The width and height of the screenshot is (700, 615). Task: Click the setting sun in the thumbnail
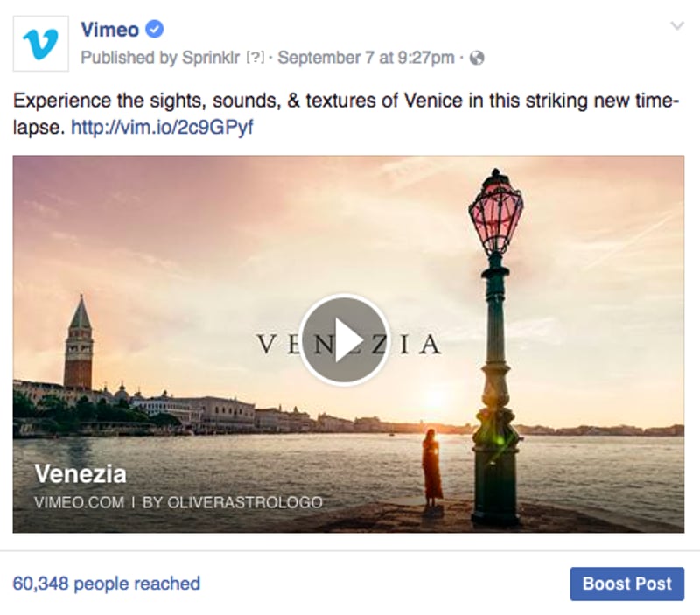pos(435,401)
